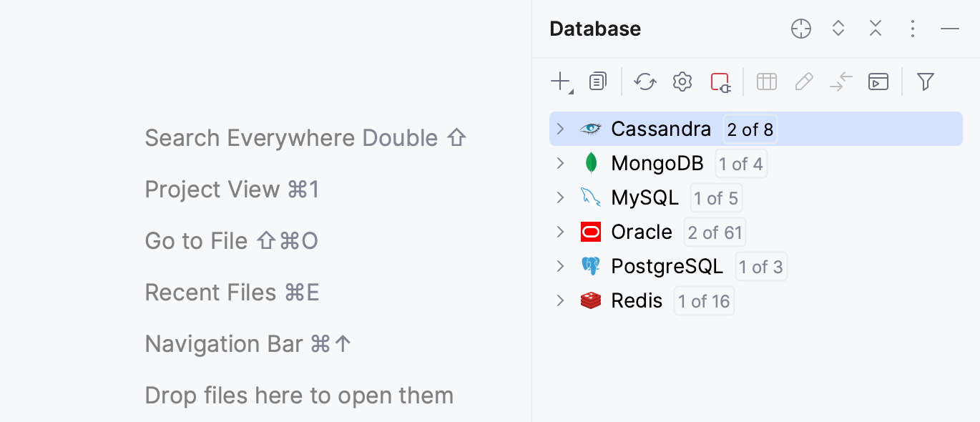The width and height of the screenshot is (980, 422).
Task: Open Data Source Properties with the gear icon
Action: click(x=682, y=82)
